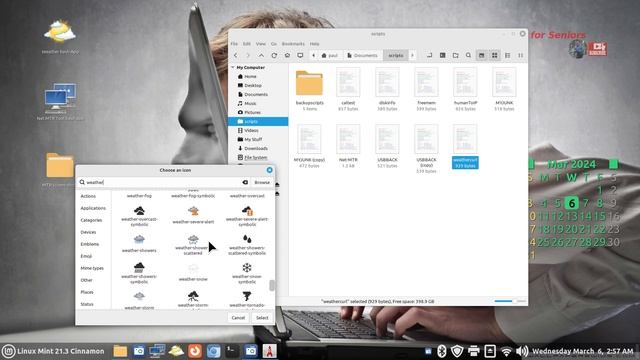Choose the weather-tornado-symbolic icon

(247, 296)
